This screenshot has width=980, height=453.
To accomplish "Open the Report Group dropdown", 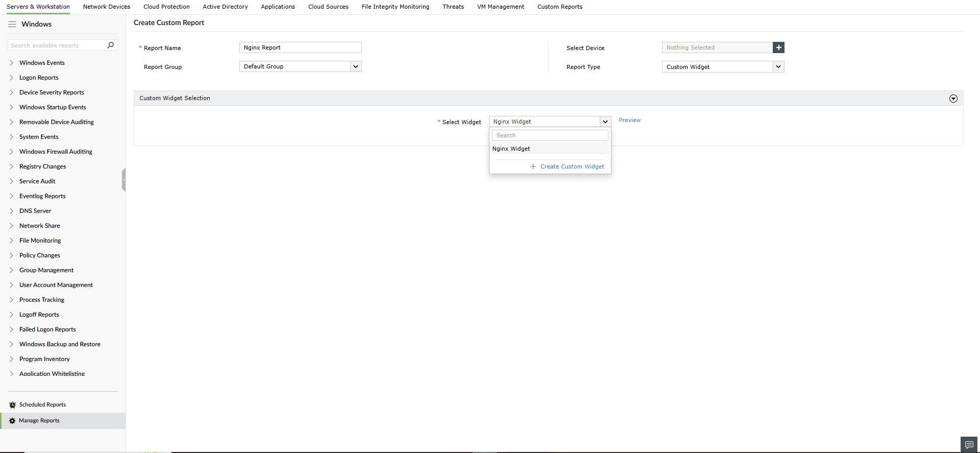I will pyautogui.click(x=301, y=66).
